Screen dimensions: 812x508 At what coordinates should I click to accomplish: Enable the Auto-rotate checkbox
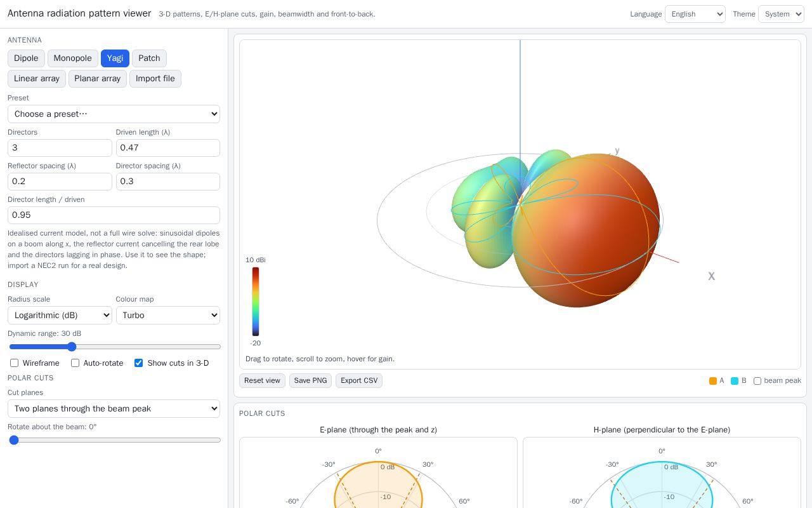pyautogui.click(x=75, y=363)
